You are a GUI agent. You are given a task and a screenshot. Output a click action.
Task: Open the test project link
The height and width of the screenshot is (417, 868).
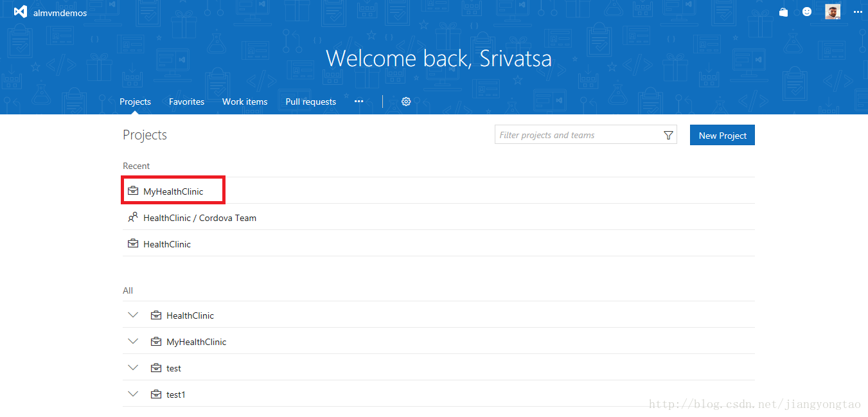pyautogui.click(x=173, y=368)
